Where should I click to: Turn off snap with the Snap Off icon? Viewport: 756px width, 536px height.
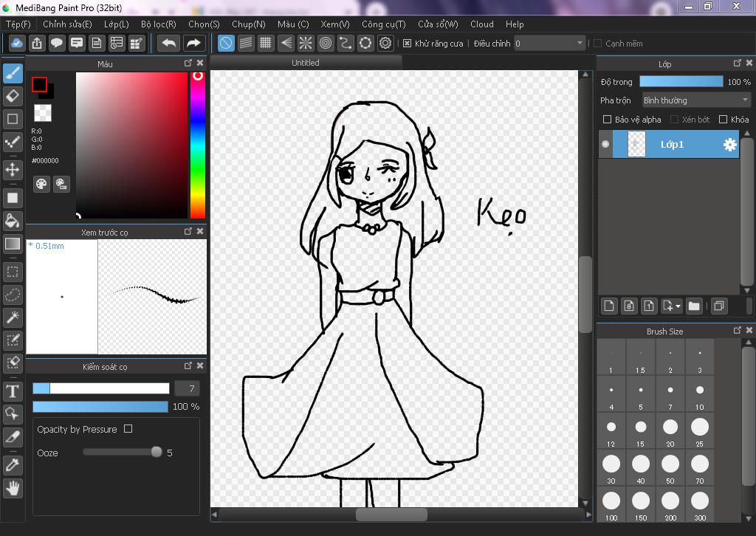(226, 44)
